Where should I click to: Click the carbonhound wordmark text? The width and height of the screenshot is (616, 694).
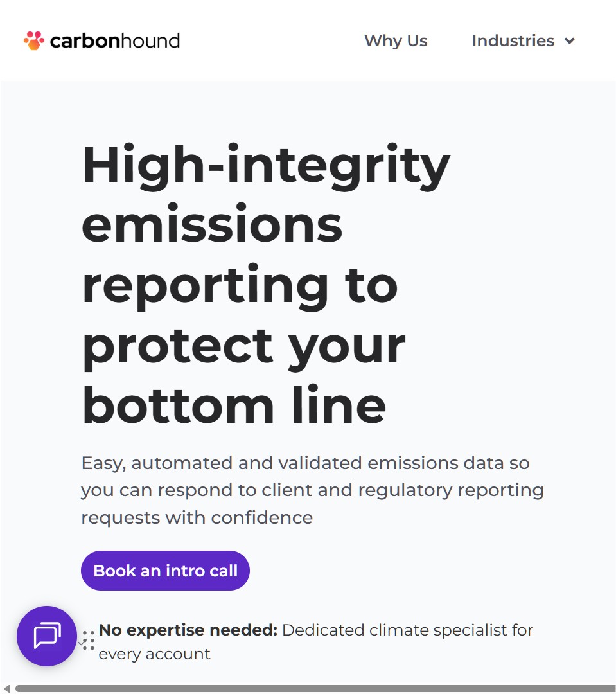[x=115, y=41]
